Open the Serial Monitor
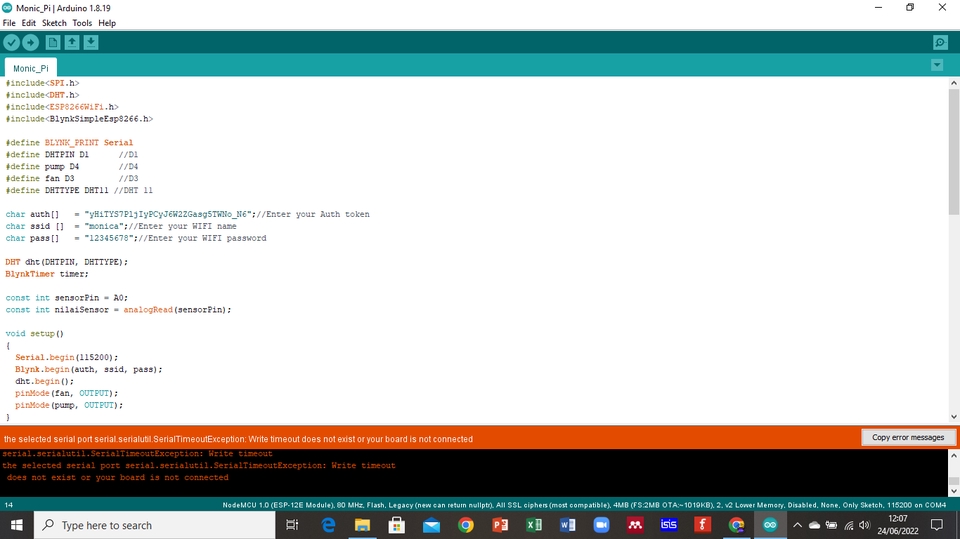The width and height of the screenshot is (960, 539). pyautogui.click(x=940, y=42)
